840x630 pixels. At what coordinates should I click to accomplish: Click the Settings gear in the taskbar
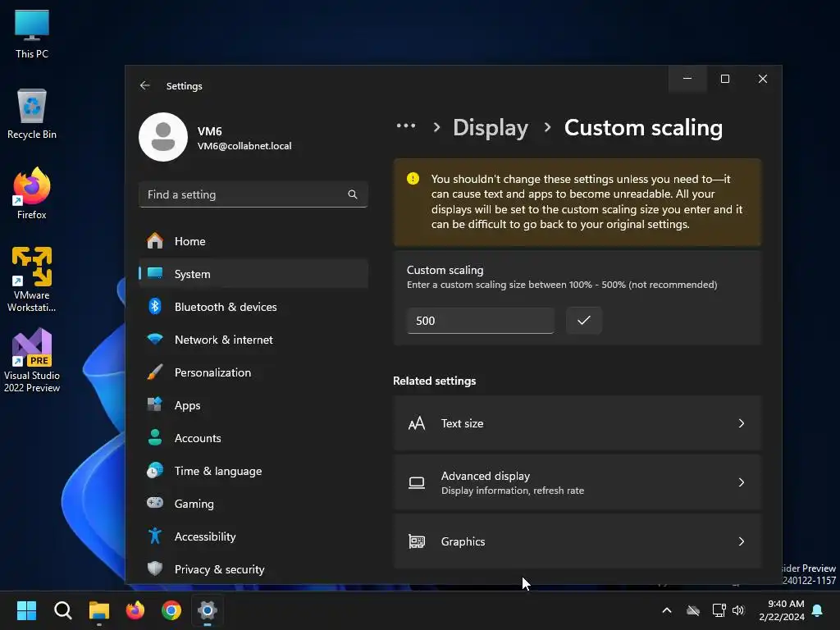coord(208,610)
